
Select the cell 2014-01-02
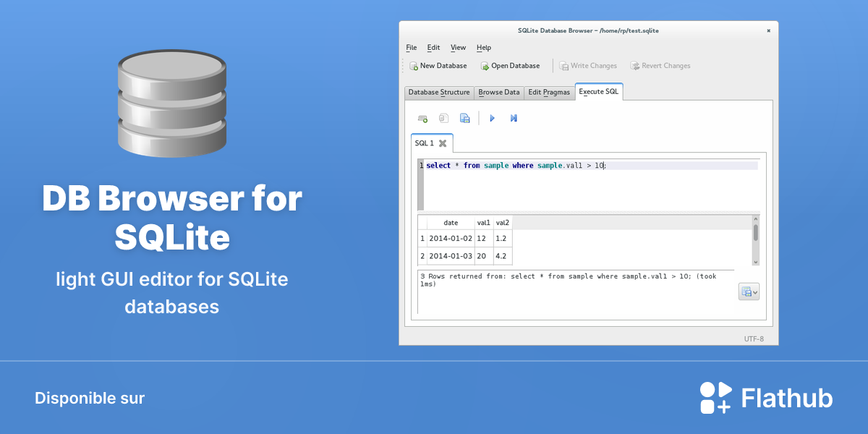(x=451, y=238)
